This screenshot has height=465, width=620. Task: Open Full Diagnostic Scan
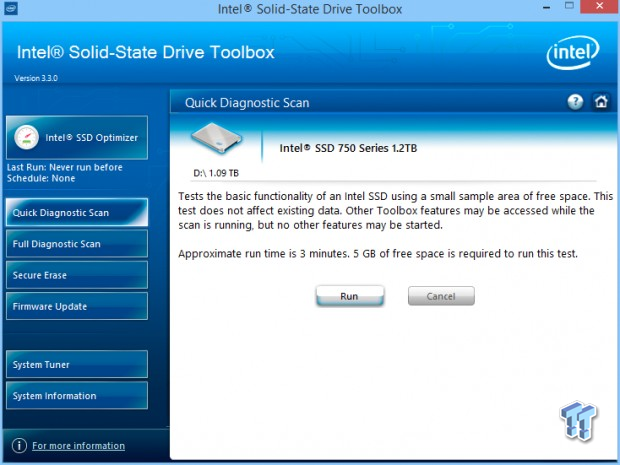[x=77, y=244]
